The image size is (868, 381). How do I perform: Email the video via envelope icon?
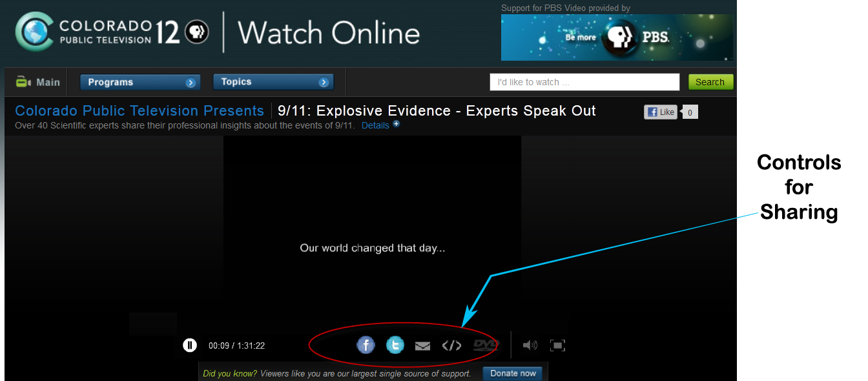coord(422,346)
